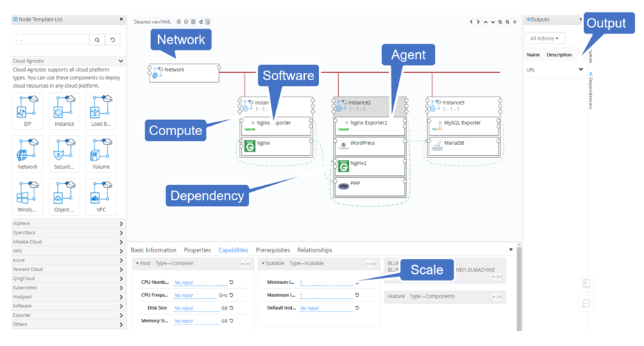Expand the Exporter category
644x346 pixels.
point(121,315)
